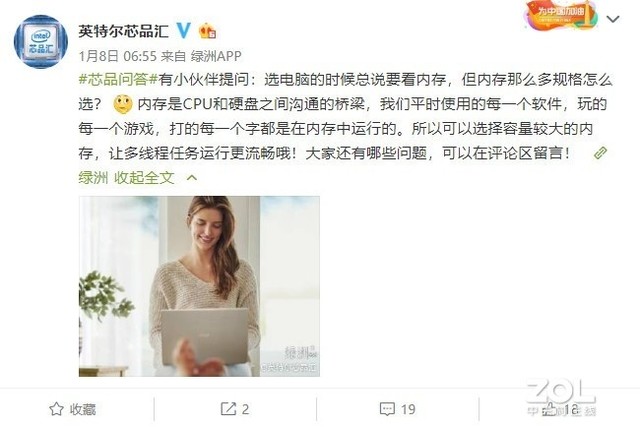Click the orange membership badge icon

[207, 31]
